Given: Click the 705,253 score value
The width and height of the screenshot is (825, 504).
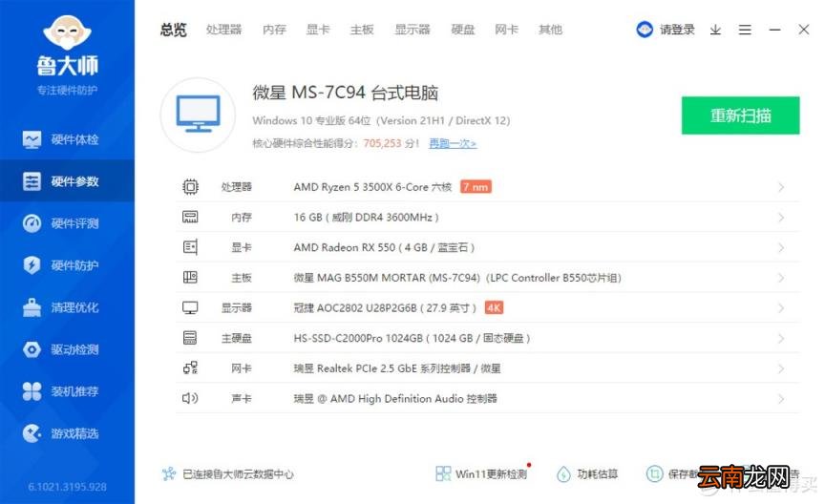Looking at the screenshot, I should point(382,143).
